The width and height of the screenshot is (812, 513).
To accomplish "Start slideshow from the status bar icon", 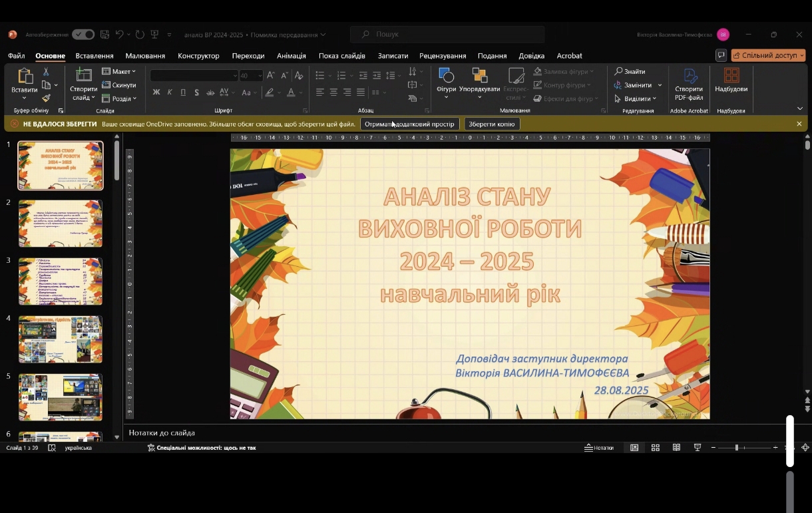I will tap(698, 448).
